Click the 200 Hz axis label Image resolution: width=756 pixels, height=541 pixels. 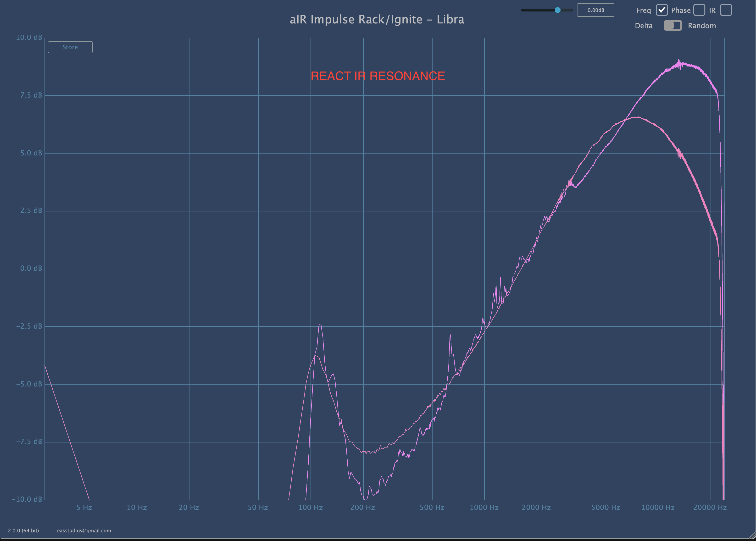point(362,507)
